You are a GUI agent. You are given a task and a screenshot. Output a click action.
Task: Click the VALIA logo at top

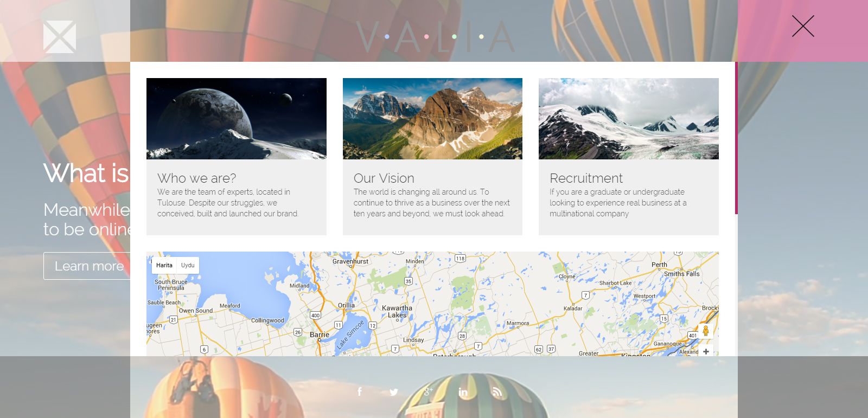coord(435,37)
